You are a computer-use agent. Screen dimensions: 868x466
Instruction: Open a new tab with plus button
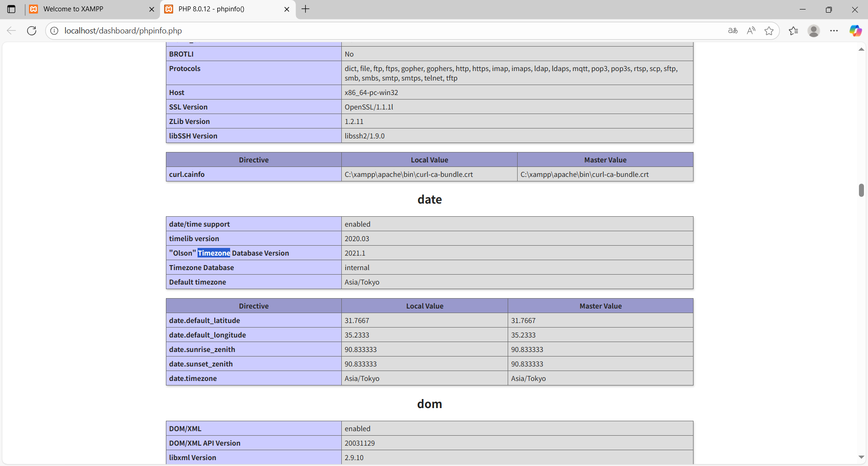(306, 9)
